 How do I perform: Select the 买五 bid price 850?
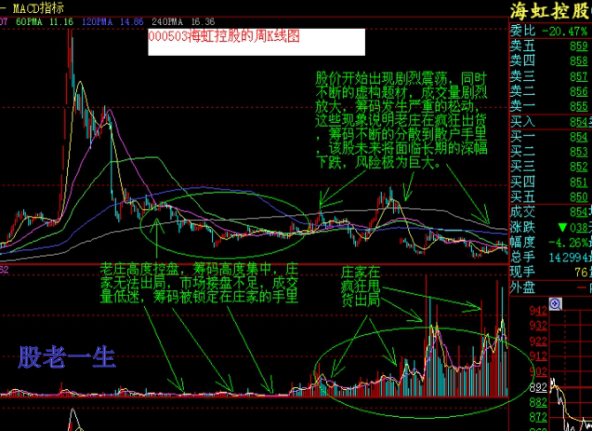(579, 197)
